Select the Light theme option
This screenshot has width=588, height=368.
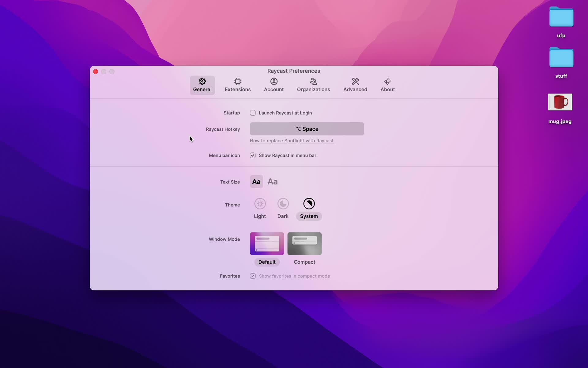(x=260, y=204)
